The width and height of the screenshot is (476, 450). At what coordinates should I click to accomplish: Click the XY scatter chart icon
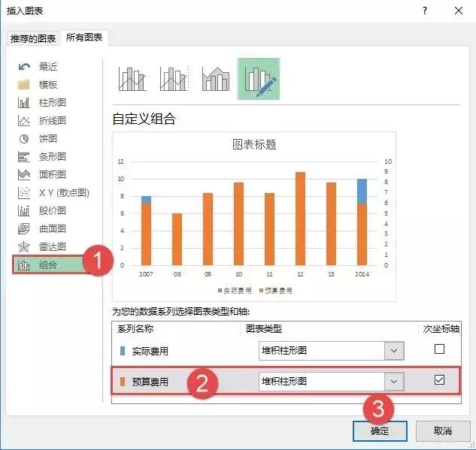[23, 193]
